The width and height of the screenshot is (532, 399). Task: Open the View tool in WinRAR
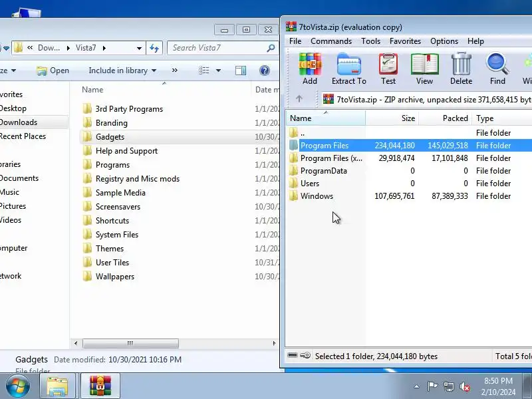point(424,64)
